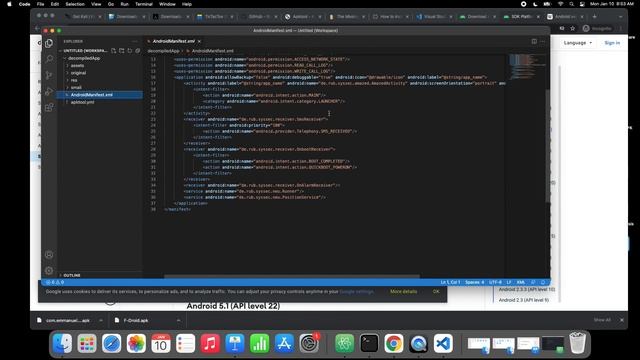The height and width of the screenshot is (360, 640).
Task: Open the Run menu
Action: click(x=124, y=4)
